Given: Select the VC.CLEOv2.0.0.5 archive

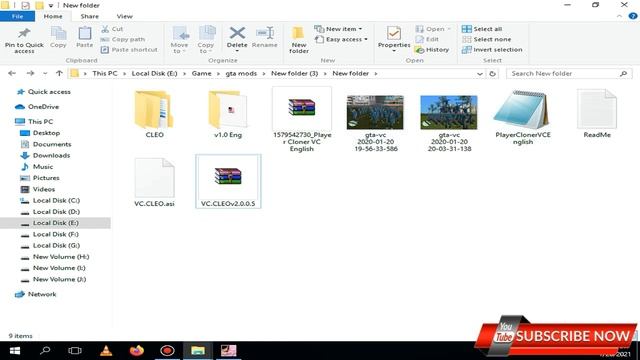Looking at the screenshot, I should [228, 181].
